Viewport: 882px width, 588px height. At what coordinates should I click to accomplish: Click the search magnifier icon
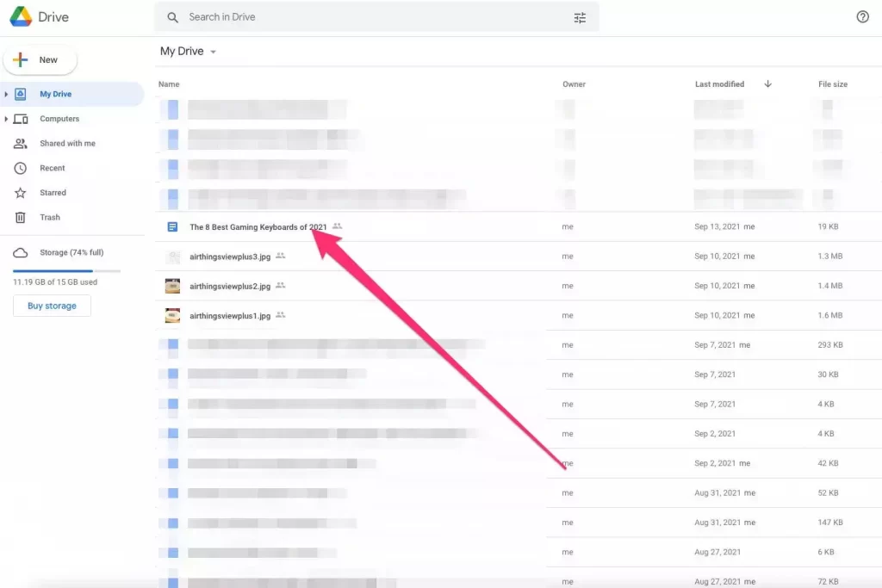coord(173,17)
